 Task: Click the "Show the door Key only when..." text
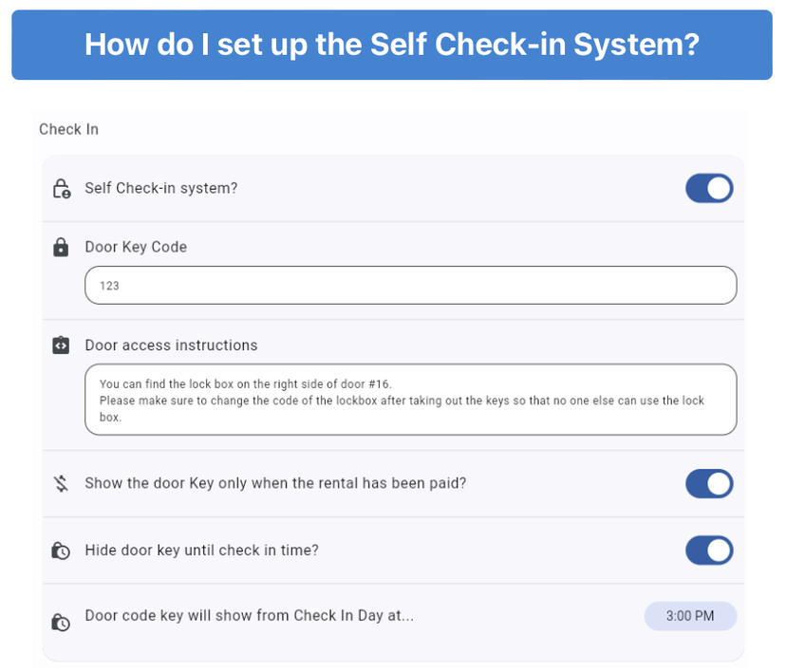pos(275,483)
